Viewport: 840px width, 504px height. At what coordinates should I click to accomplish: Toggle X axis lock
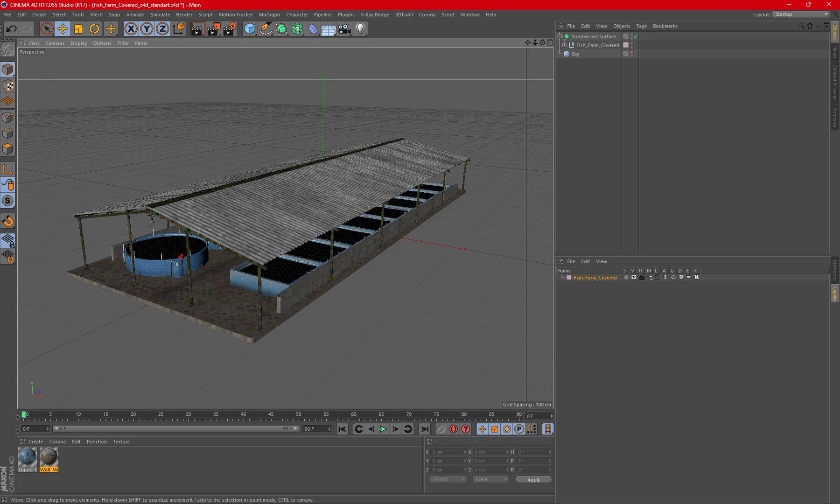point(131,29)
